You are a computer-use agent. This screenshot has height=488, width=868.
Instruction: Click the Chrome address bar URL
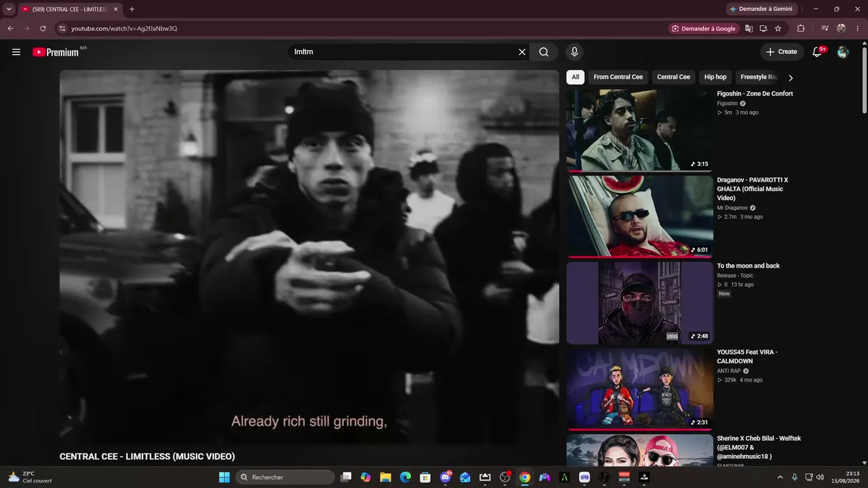tap(124, 28)
